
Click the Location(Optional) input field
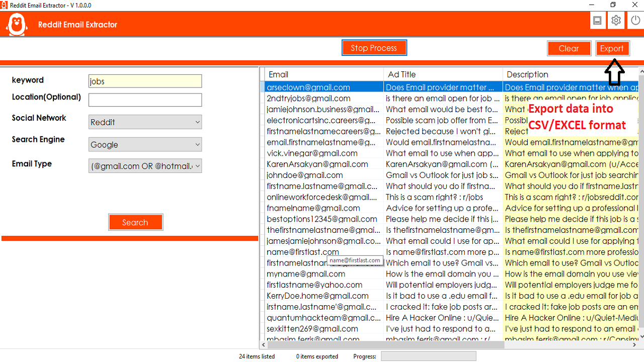click(145, 100)
